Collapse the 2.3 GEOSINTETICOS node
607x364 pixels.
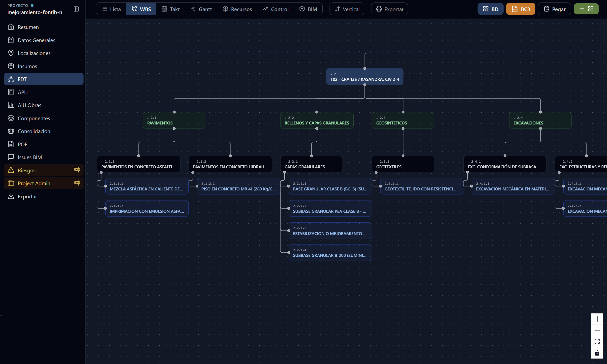[377, 118]
